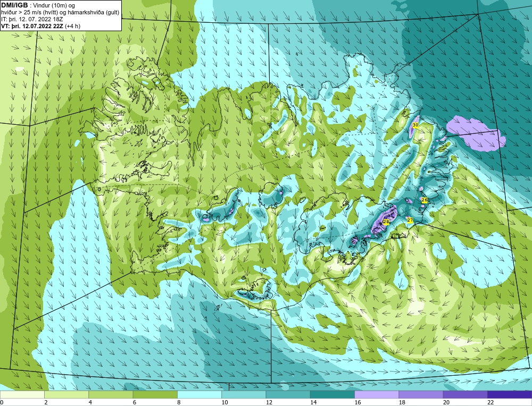The image size is (532, 406).
Task: Click the scale label 18
Action: [402, 402]
